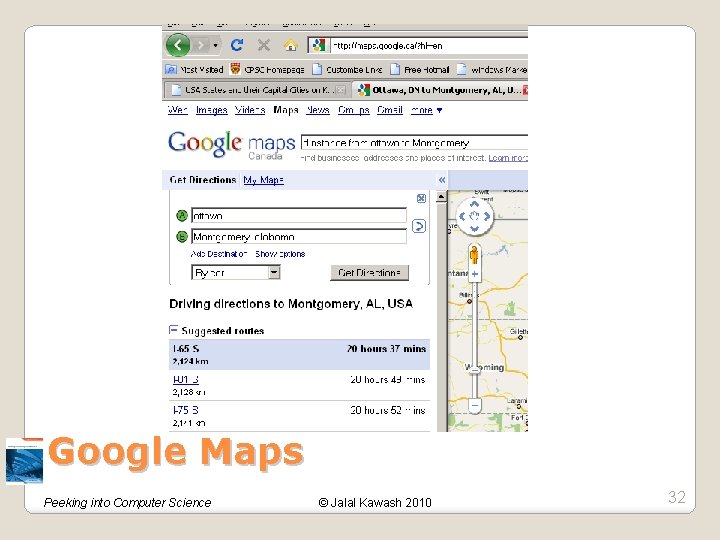The height and width of the screenshot is (540, 720).
Task: Pan map right with the navigation arrow
Action: tap(487, 216)
